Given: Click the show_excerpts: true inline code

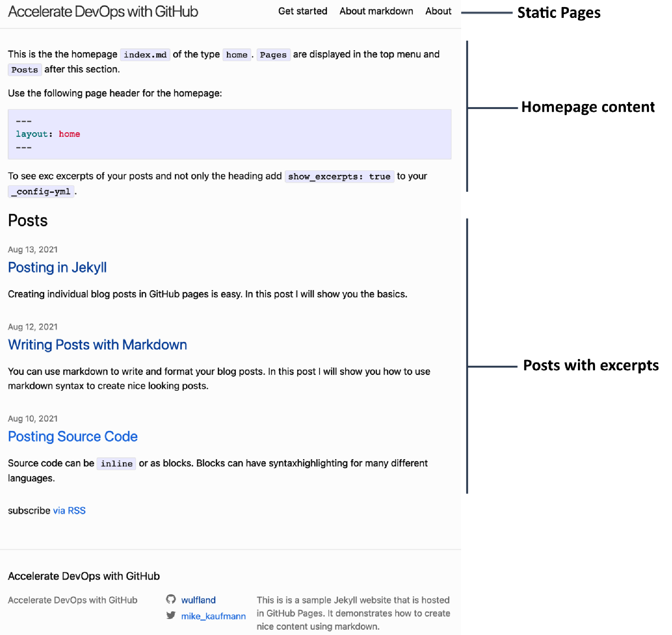Looking at the screenshot, I should coord(339,177).
